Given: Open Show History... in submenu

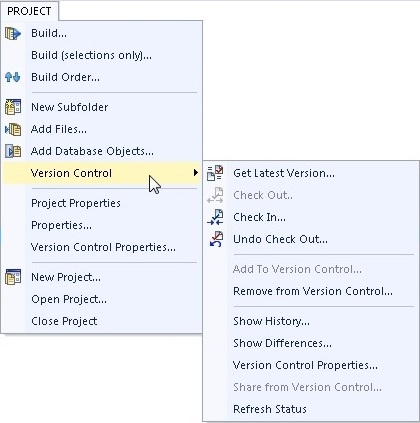Looking at the screenshot, I should tap(271, 321).
